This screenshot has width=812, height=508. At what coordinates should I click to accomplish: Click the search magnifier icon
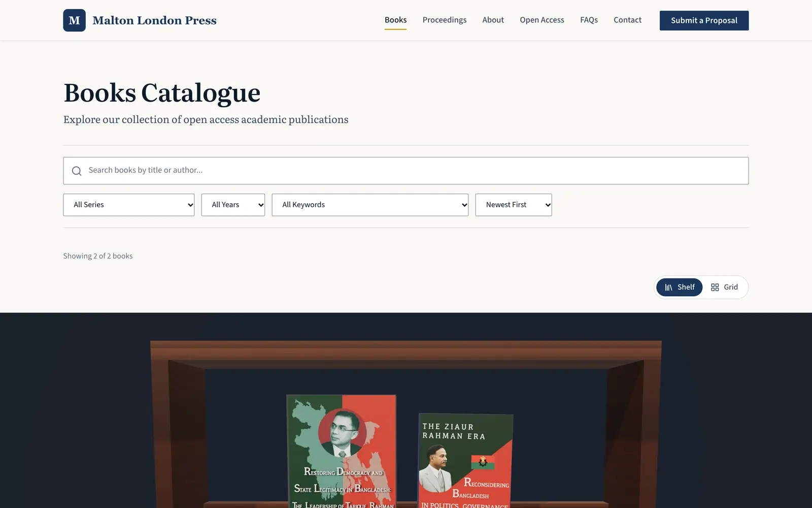coord(77,171)
